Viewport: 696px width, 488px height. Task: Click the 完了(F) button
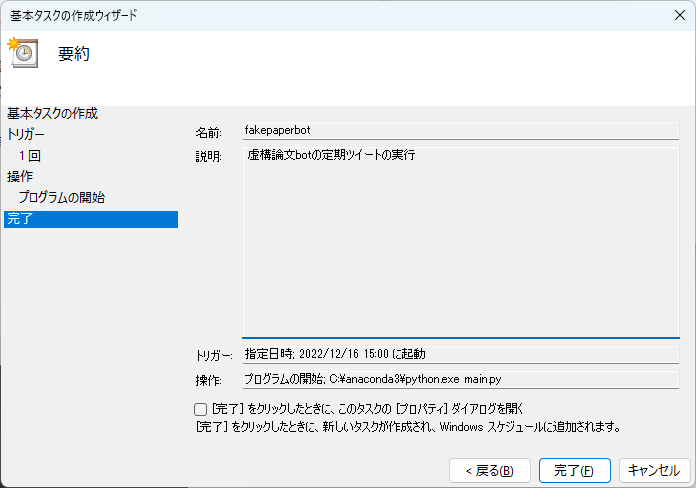point(574,470)
